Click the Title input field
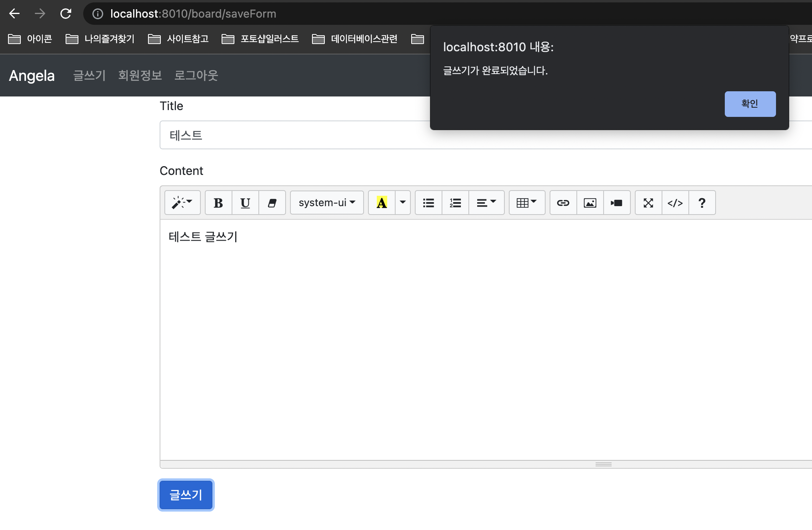Image resolution: width=812 pixels, height=530 pixels. [x=486, y=135]
